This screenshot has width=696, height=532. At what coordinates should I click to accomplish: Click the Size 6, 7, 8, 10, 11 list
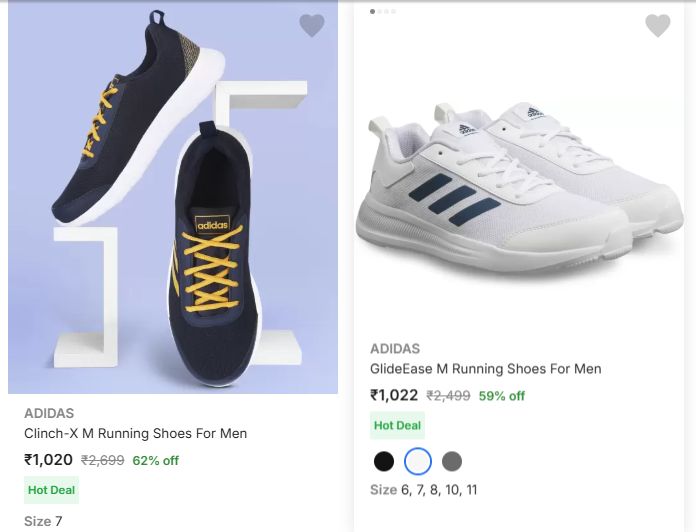pyautogui.click(x=424, y=490)
